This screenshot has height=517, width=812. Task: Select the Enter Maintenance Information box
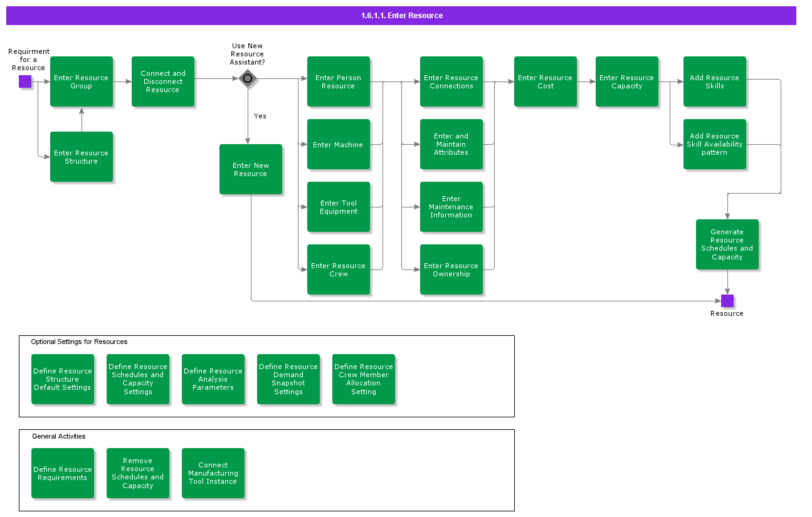(451, 207)
